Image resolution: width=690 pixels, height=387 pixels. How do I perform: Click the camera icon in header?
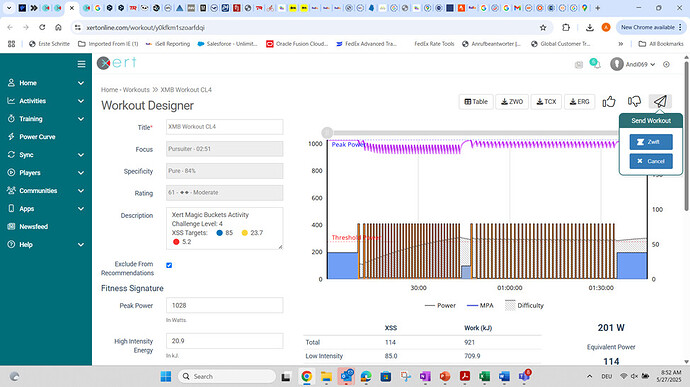579,65
